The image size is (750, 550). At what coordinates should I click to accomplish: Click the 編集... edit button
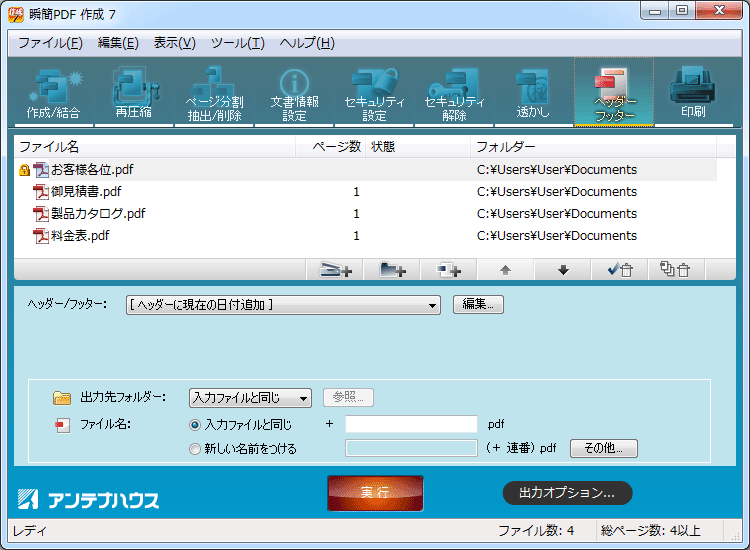click(x=478, y=305)
